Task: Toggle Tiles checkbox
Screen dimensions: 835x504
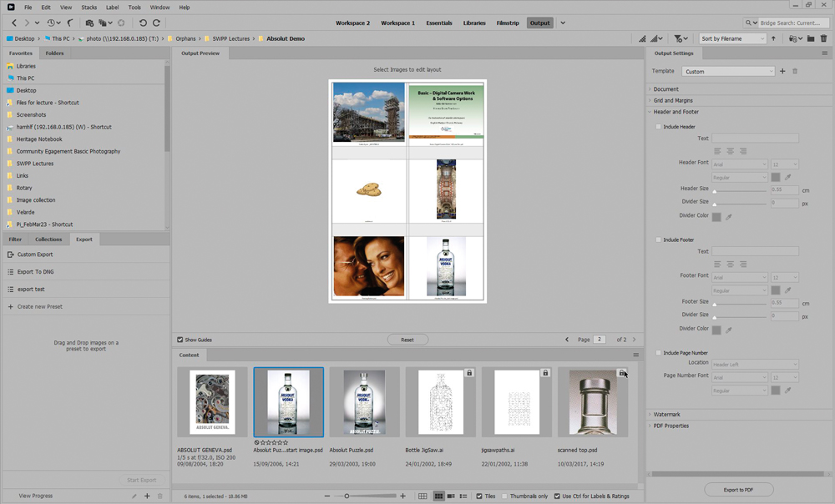Action: pyautogui.click(x=479, y=496)
